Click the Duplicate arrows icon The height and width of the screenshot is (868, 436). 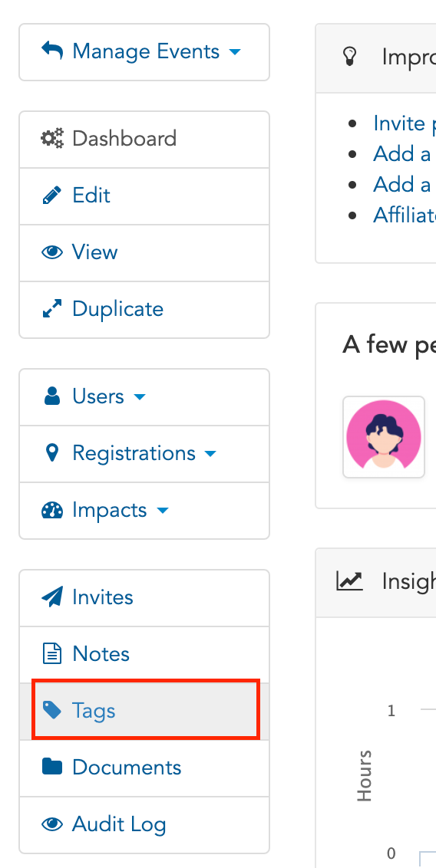(x=52, y=309)
